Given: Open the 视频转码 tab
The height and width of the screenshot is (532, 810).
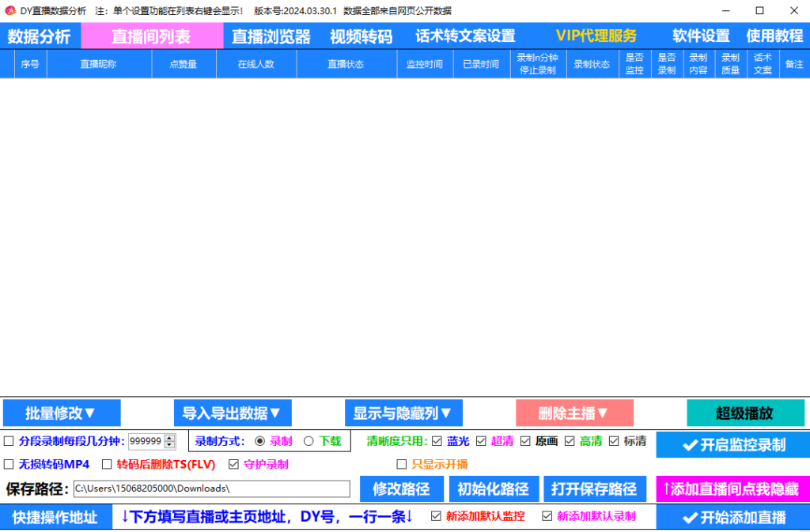Looking at the screenshot, I should pyautogui.click(x=361, y=35).
